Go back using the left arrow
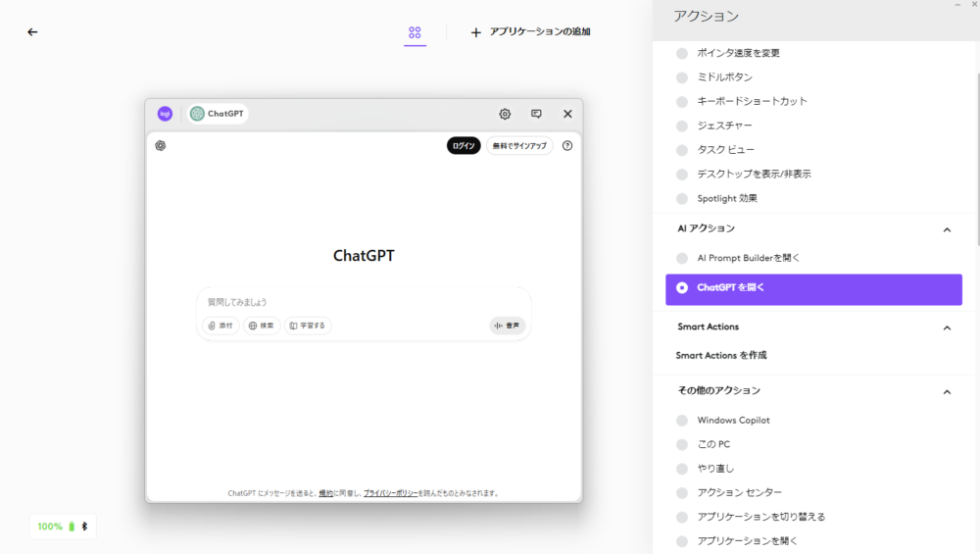 (x=32, y=32)
